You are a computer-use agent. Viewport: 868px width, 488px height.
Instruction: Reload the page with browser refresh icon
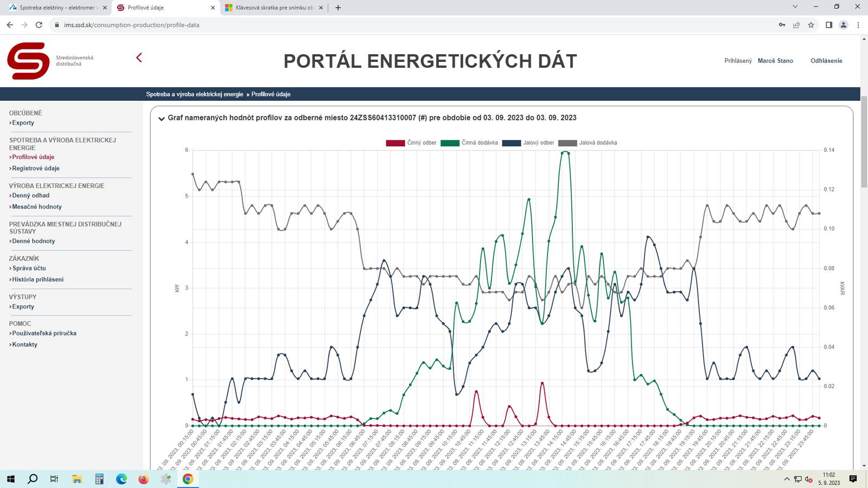[39, 25]
